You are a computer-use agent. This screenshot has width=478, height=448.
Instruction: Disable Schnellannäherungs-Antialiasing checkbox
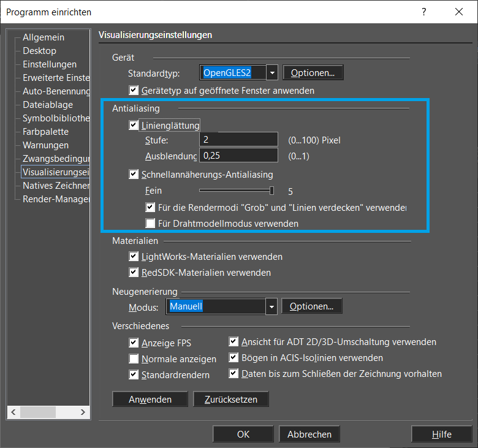[134, 174]
